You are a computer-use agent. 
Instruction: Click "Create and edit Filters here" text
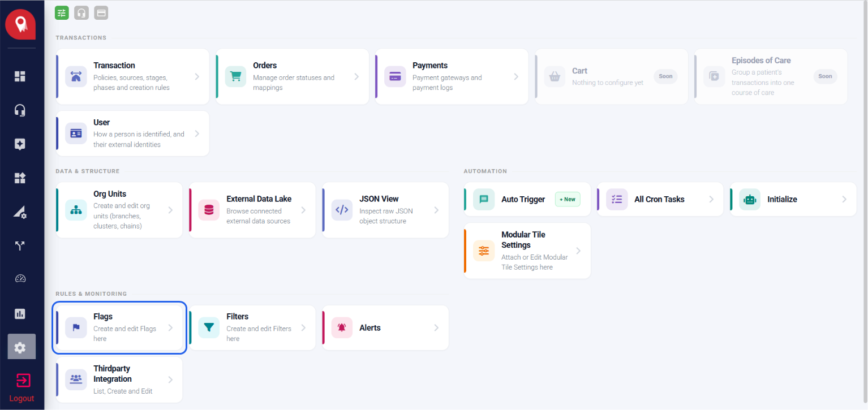pos(259,334)
